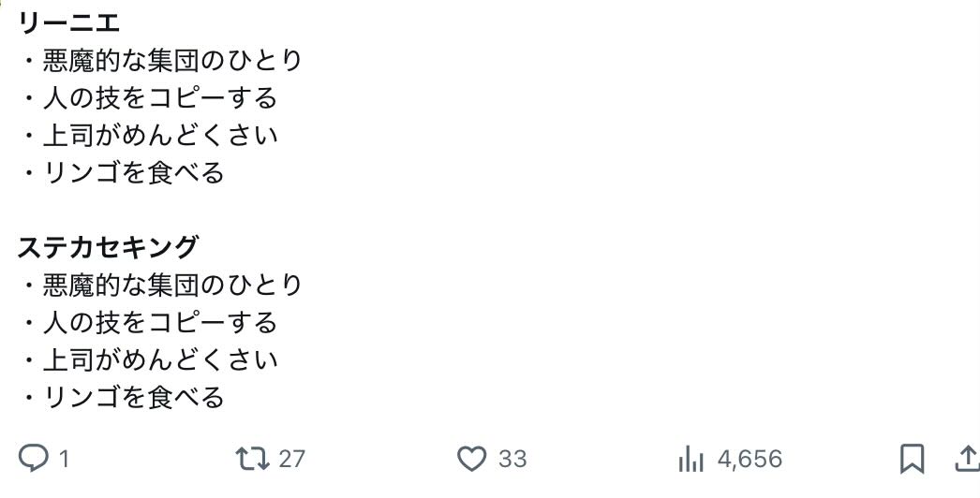Click リンゴを食べる line under ステカセキング
This screenshot has width=980, height=498.
[x=133, y=397]
